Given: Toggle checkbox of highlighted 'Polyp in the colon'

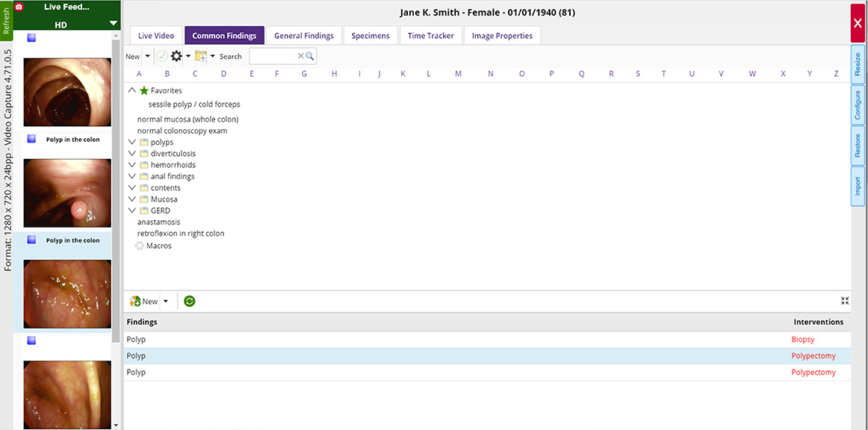Looking at the screenshot, I should pos(31,240).
